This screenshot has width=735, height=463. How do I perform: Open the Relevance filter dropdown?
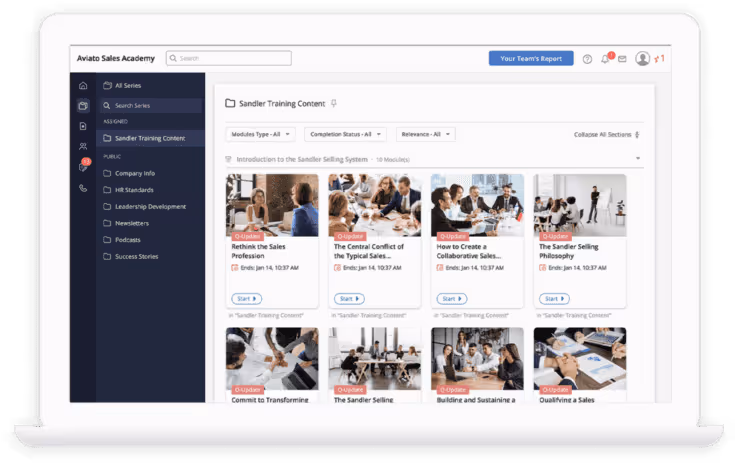(426, 134)
